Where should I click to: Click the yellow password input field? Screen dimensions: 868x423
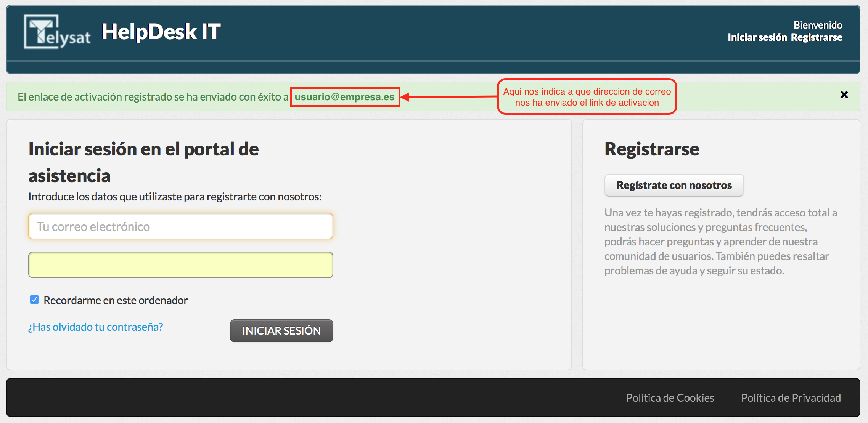[181, 265]
